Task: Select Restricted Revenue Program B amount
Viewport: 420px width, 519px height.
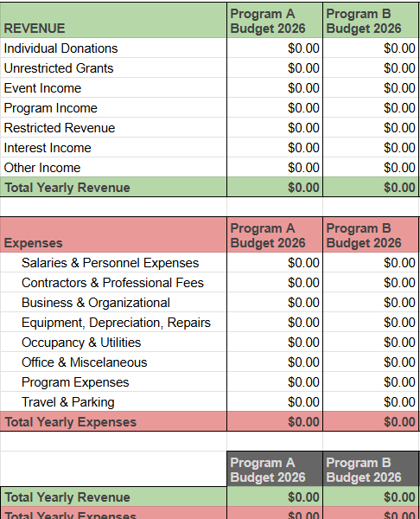Action: coord(371,127)
